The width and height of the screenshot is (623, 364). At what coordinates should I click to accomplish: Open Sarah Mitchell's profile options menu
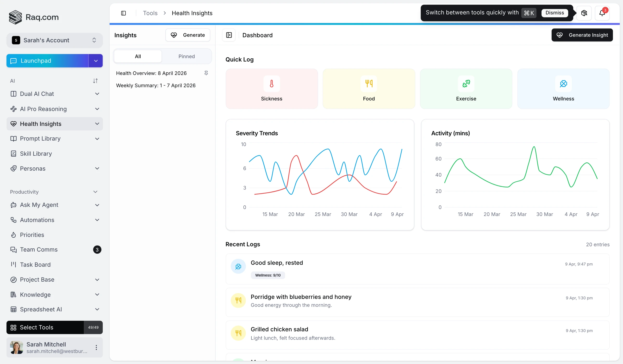[x=96, y=347]
